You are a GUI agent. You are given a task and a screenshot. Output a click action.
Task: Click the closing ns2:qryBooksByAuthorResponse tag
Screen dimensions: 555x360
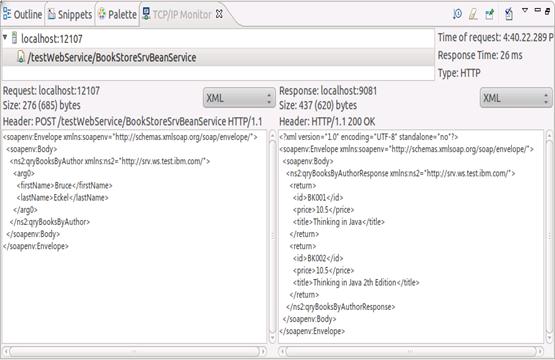tap(341, 307)
